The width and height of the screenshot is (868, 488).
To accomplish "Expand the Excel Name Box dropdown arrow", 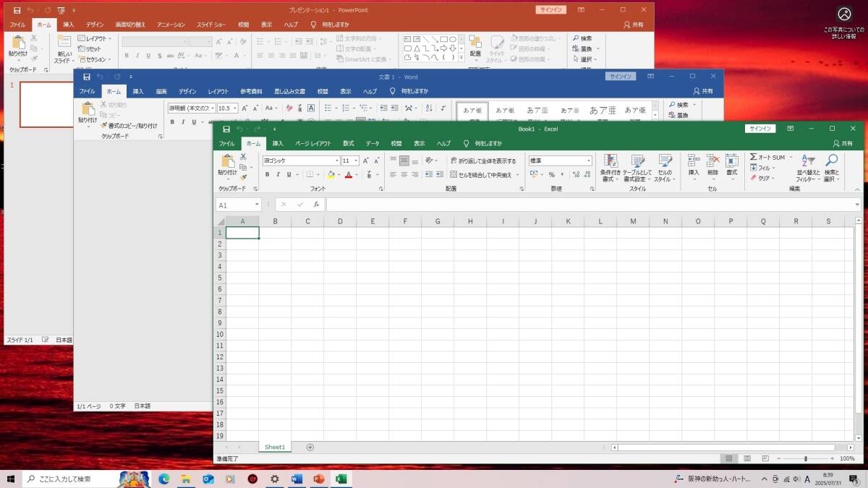I will click(257, 205).
